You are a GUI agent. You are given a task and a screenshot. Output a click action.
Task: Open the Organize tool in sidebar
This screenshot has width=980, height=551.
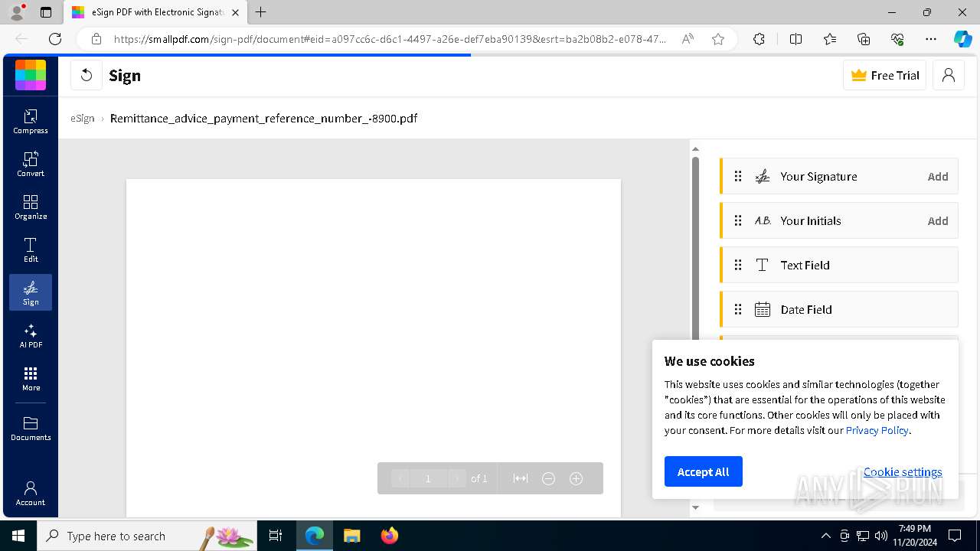(31, 207)
